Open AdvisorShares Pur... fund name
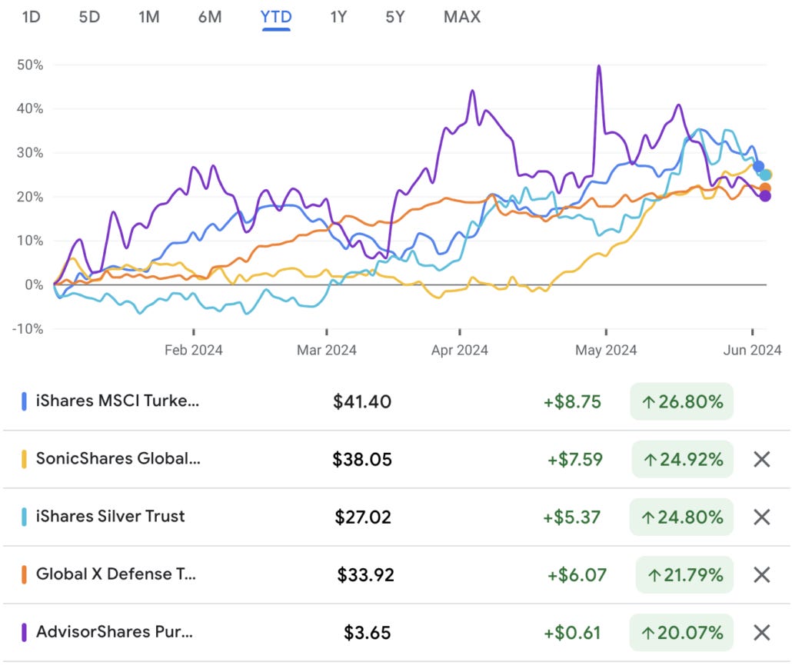 tap(114, 631)
